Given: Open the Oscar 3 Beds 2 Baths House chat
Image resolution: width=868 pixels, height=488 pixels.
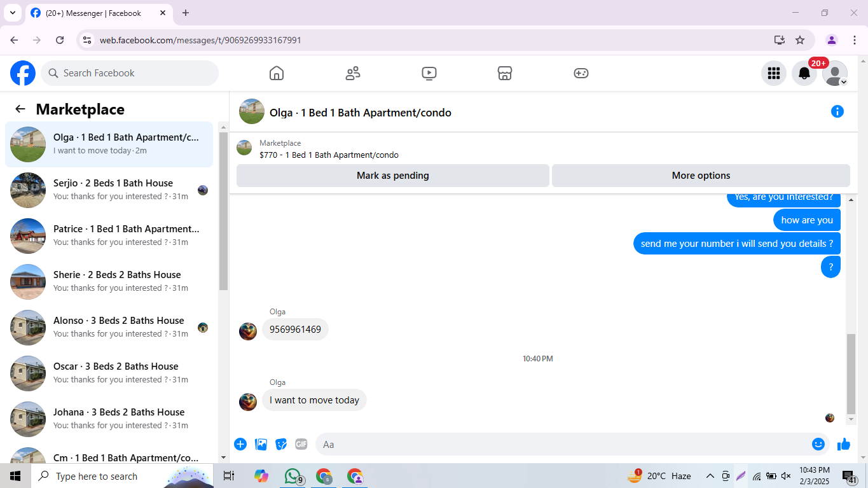Looking at the screenshot, I should [x=109, y=373].
